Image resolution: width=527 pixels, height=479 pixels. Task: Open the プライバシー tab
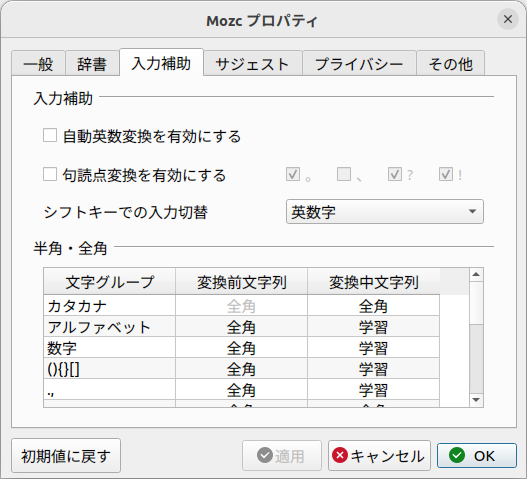pyautogui.click(x=359, y=64)
